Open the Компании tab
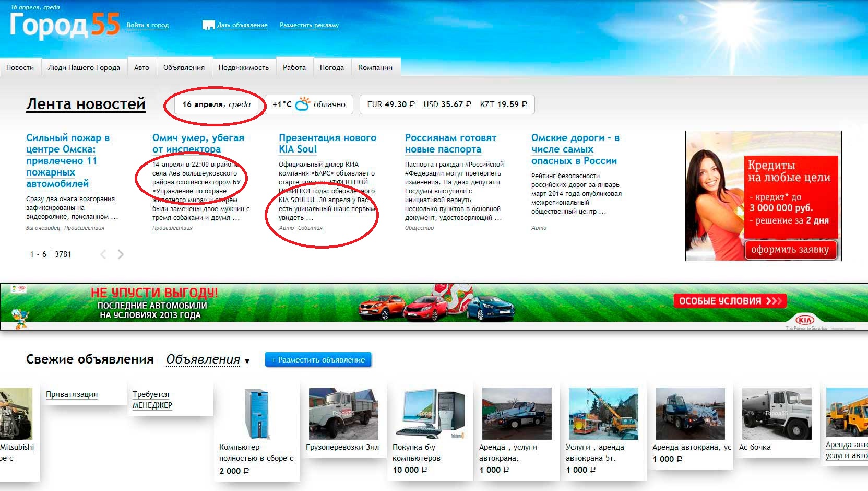868x491 pixels. pyautogui.click(x=375, y=67)
